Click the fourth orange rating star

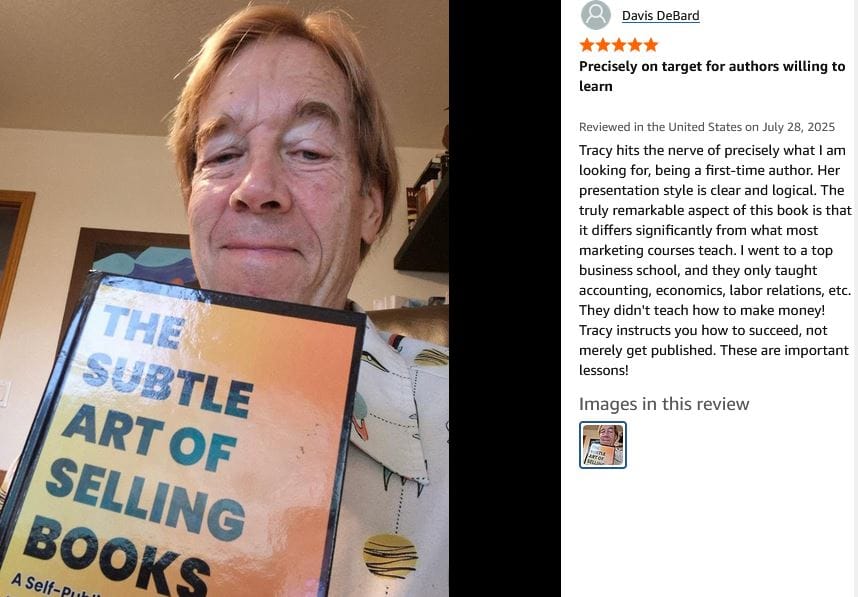click(635, 45)
